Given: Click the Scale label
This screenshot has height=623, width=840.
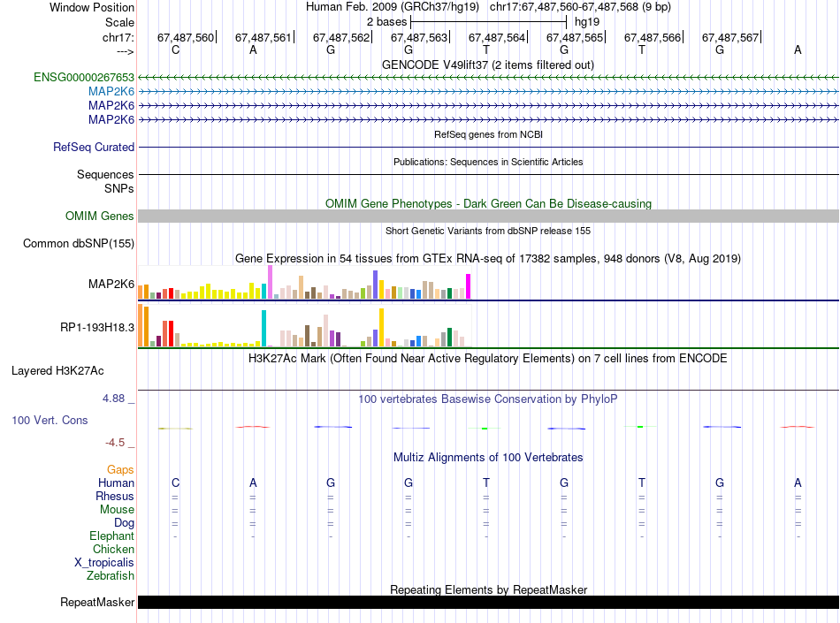Looking at the screenshot, I should (119, 22).
